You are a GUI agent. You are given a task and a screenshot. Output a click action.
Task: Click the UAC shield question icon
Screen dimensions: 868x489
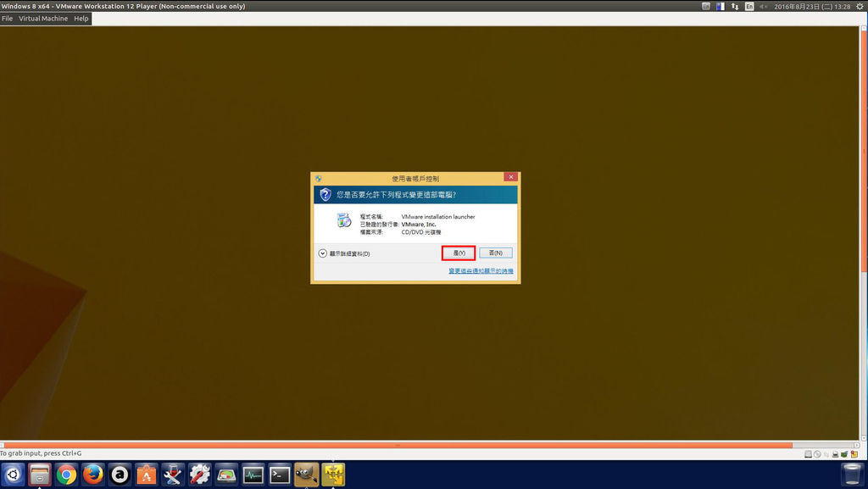point(325,195)
